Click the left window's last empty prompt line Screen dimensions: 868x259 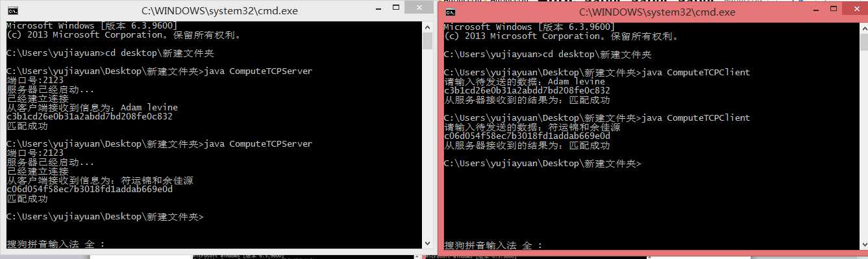point(105,216)
